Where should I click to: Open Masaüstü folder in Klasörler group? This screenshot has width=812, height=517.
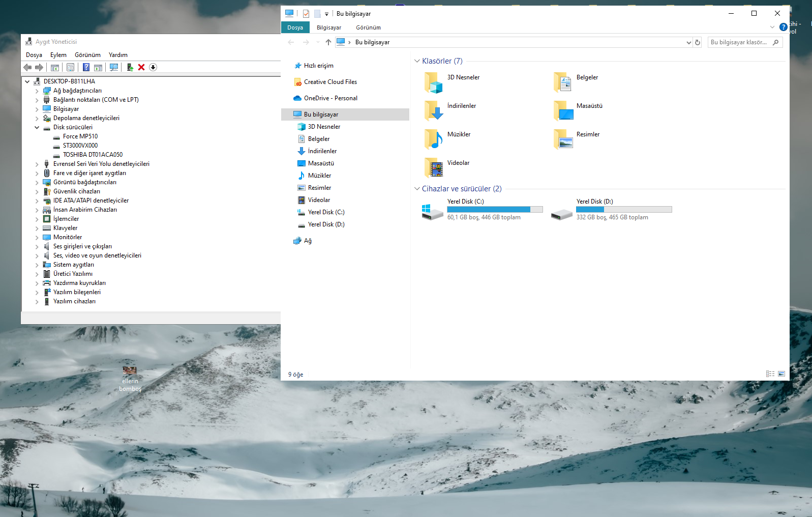click(578, 111)
